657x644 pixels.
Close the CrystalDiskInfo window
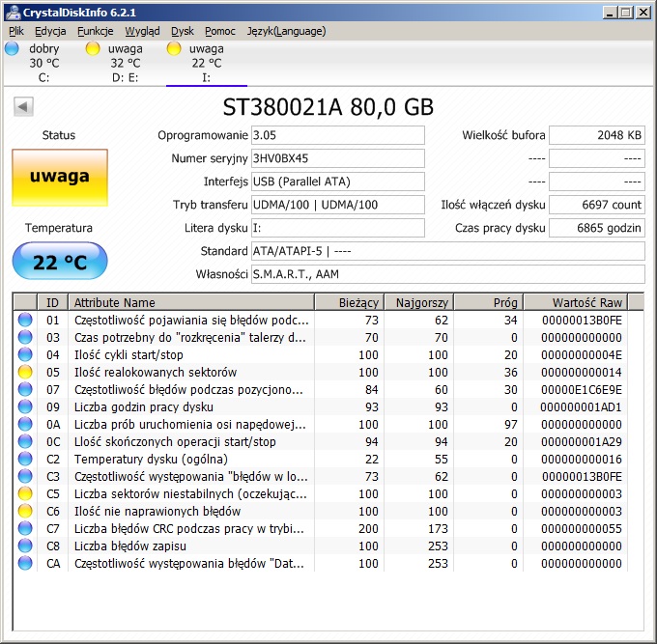point(643,13)
